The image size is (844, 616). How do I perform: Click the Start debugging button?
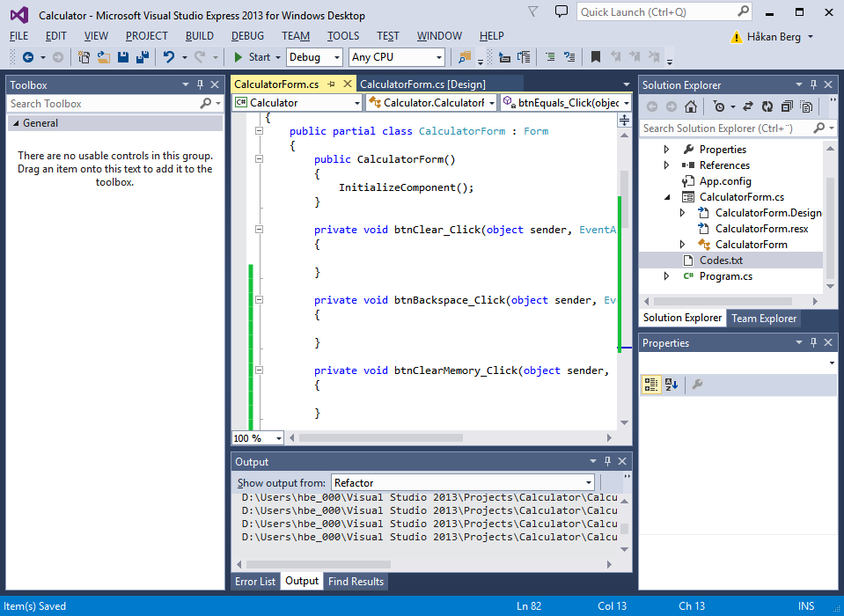pyautogui.click(x=253, y=57)
